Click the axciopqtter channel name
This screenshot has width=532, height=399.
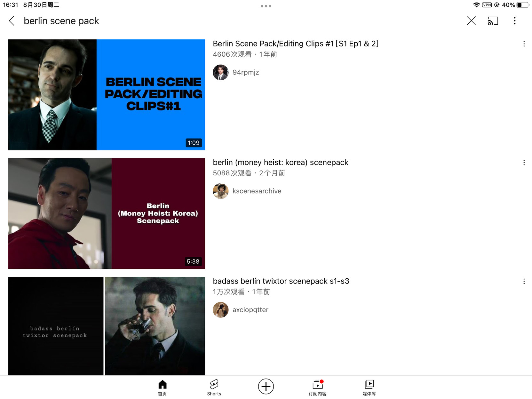click(x=250, y=310)
